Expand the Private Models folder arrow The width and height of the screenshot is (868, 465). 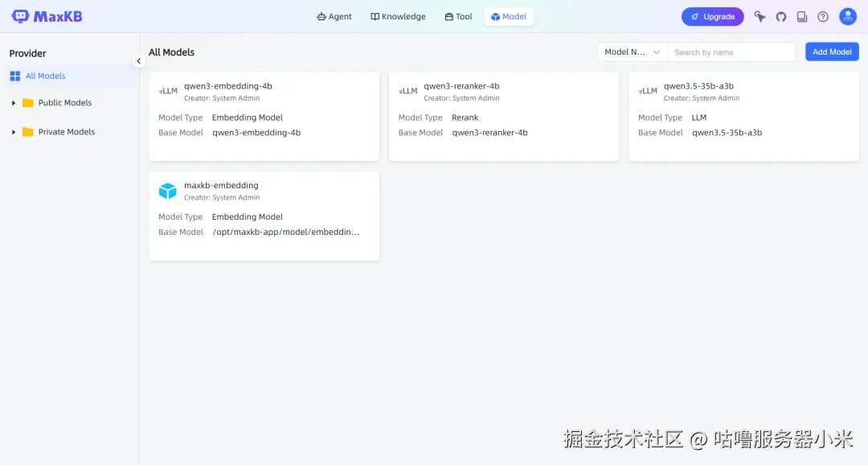[14, 132]
